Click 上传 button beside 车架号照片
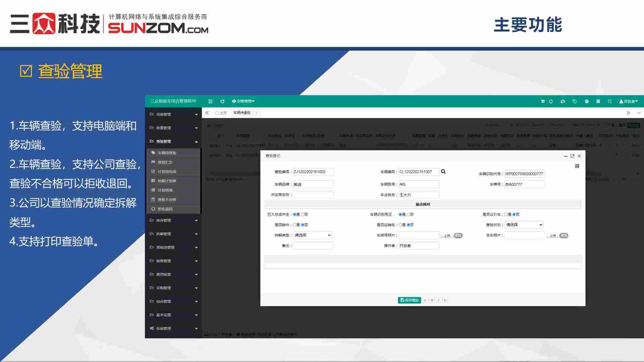This screenshot has height=362, width=644. pos(447,236)
